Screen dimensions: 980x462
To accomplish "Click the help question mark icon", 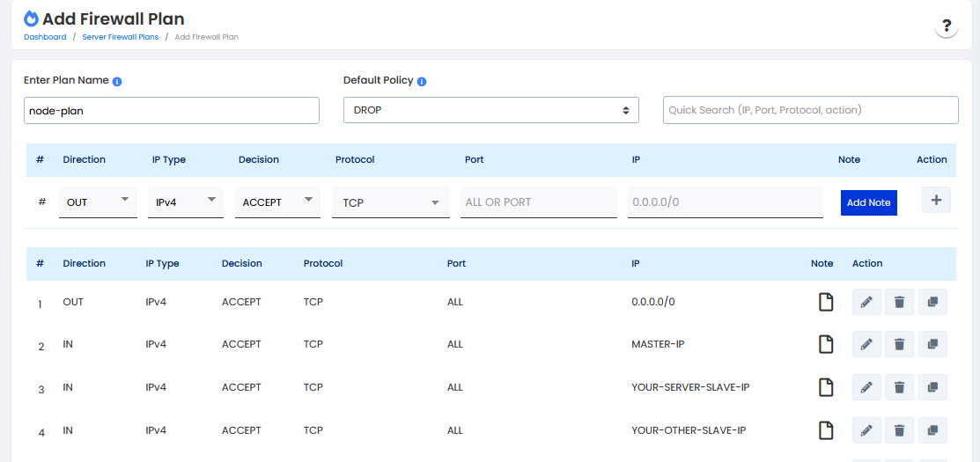I will pyautogui.click(x=947, y=26).
